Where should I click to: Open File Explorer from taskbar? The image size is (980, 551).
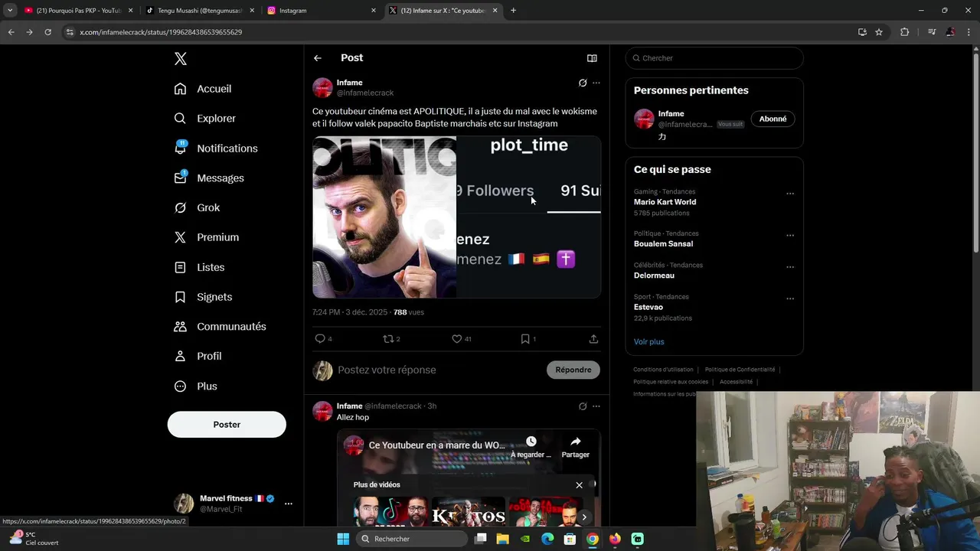tap(503, 539)
